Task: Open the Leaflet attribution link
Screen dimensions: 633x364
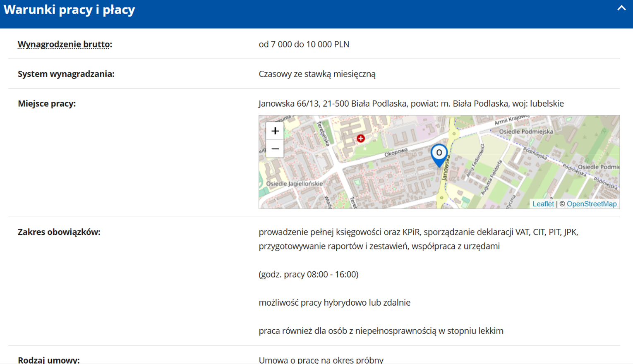Action: pos(543,204)
